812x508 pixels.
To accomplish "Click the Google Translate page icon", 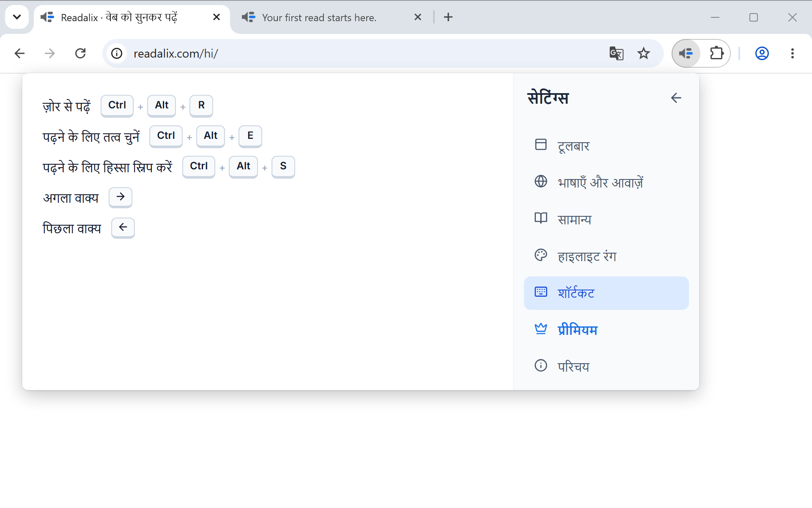I will point(616,53).
